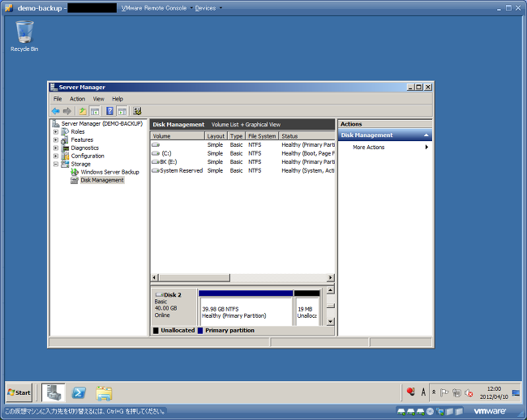Click VMware CD/DVD device status icon
Image resolution: width=527 pixels, height=420 pixels.
(430, 411)
